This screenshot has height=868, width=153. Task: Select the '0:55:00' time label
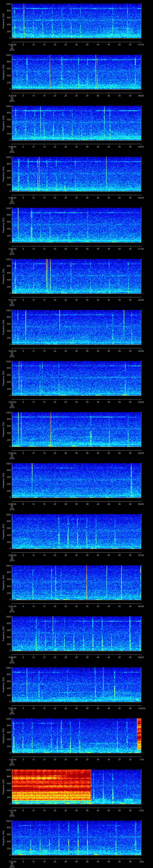[x=12, y=504]
